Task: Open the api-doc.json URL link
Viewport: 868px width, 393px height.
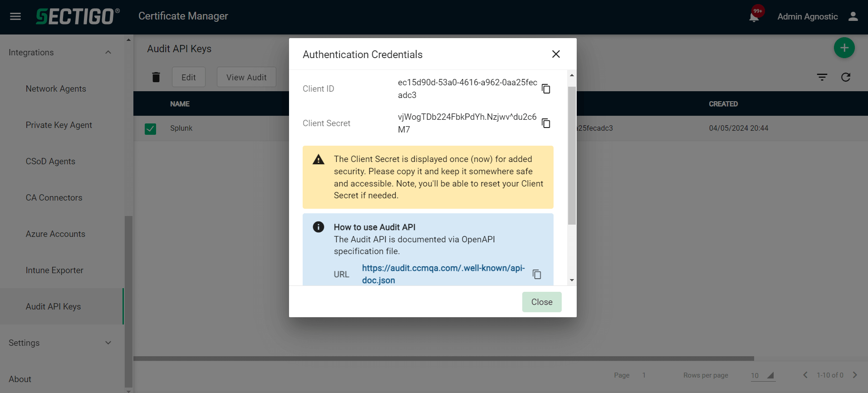Action: [443, 274]
